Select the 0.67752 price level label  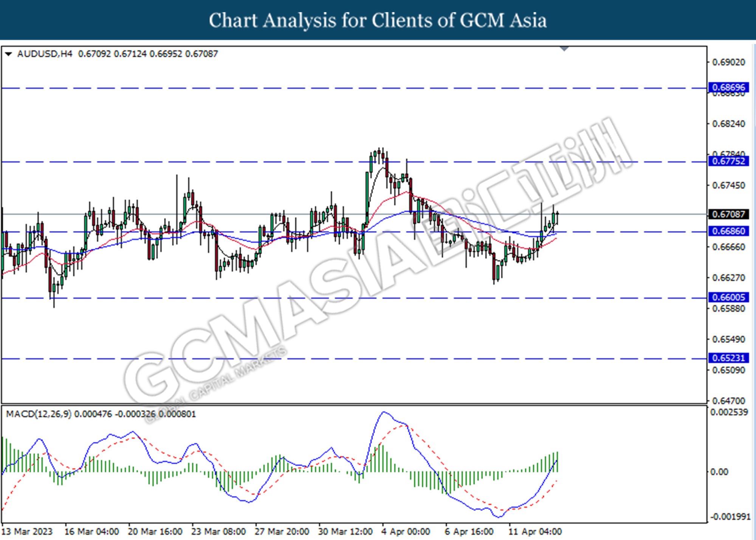pos(728,161)
